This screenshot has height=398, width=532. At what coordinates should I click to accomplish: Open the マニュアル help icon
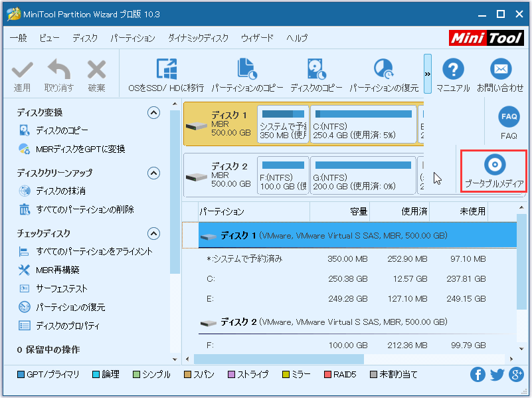pos(452,70)
